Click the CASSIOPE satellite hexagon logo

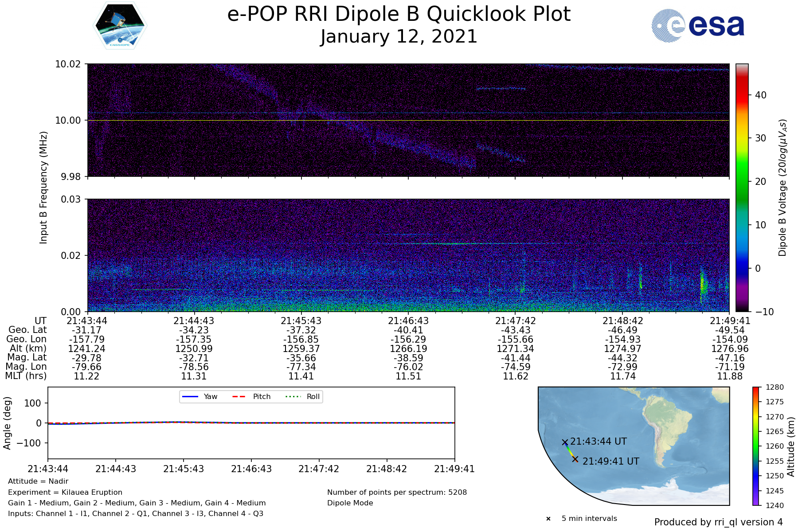[x=120, y=25]
